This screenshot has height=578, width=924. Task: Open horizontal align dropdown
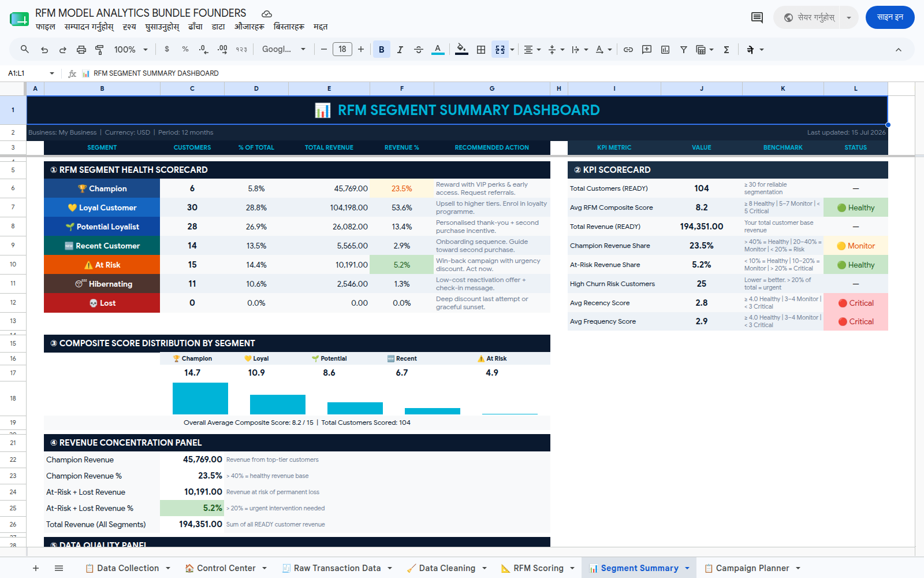(x=532, y=50)
